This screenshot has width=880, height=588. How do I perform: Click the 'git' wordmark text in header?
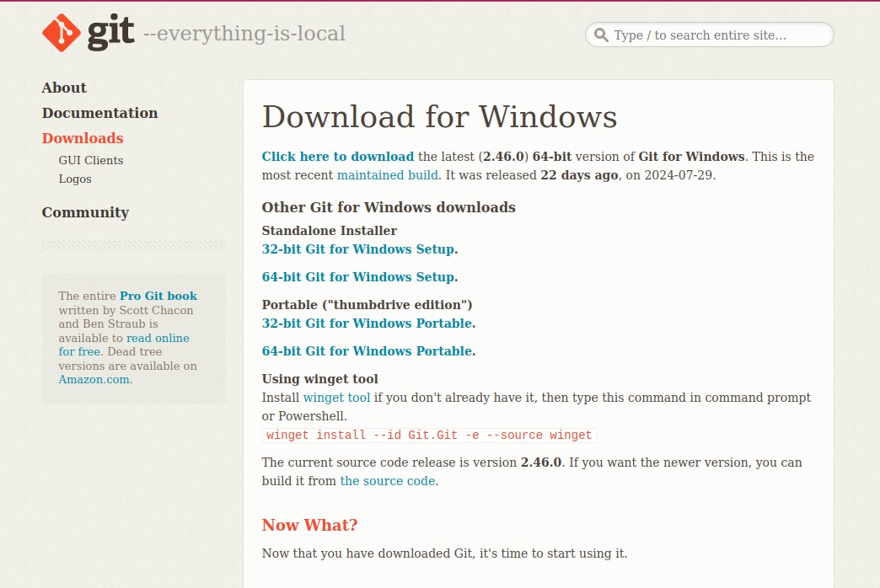[110, 32]
